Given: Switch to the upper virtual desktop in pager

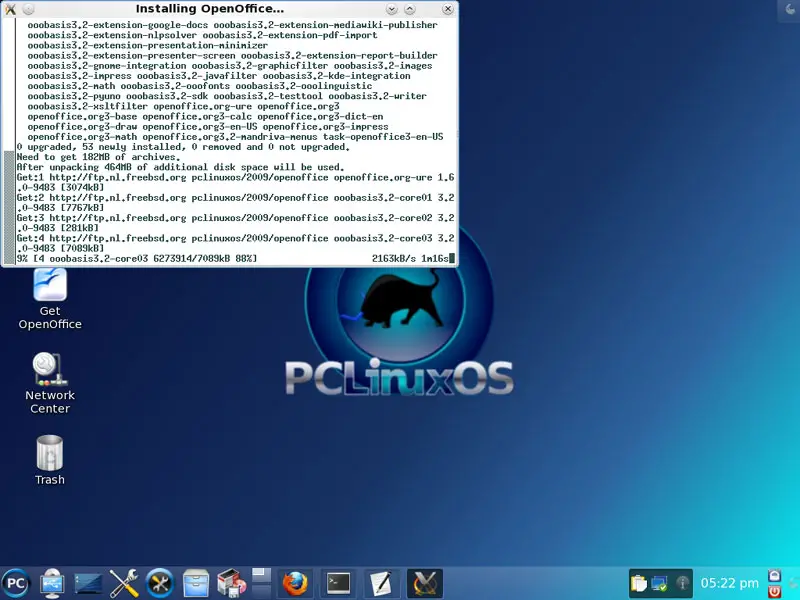Looking at the screenshot, I should click(x=261, y=574).
